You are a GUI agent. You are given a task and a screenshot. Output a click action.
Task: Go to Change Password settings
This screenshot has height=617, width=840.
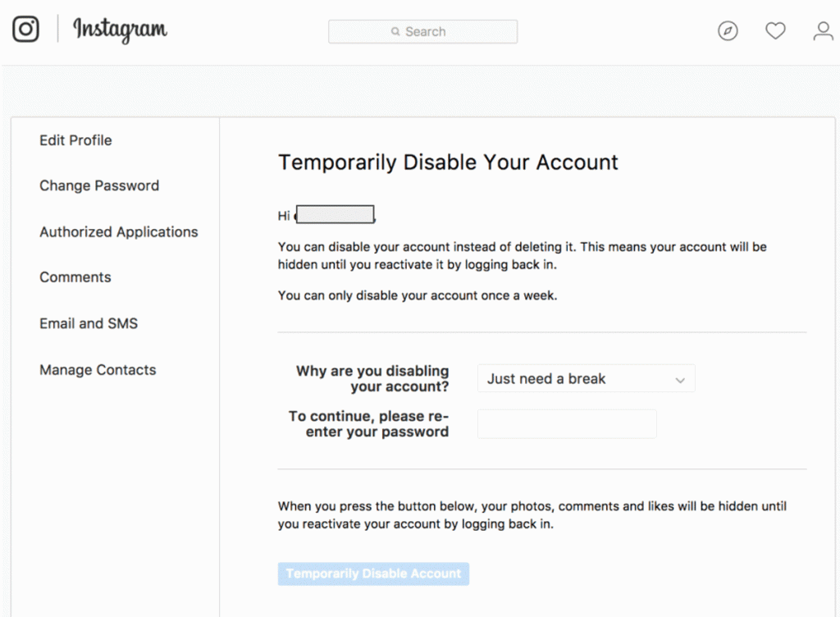99,185
